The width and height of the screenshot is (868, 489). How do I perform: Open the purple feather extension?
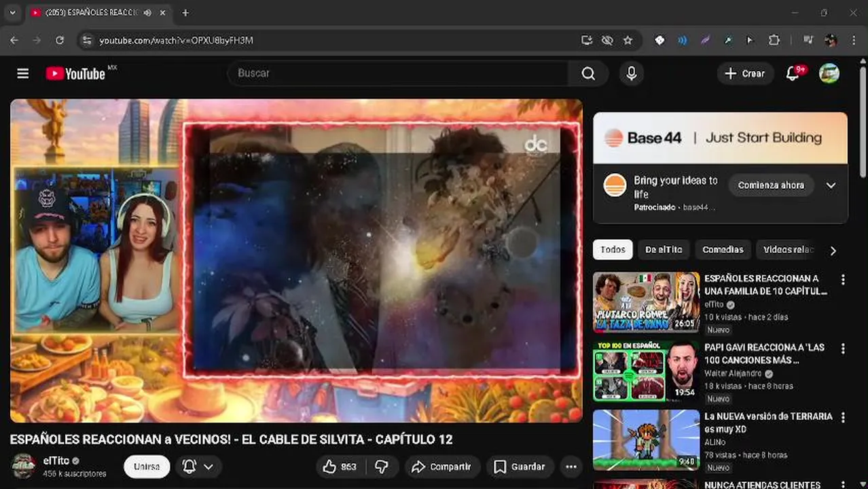705,40
